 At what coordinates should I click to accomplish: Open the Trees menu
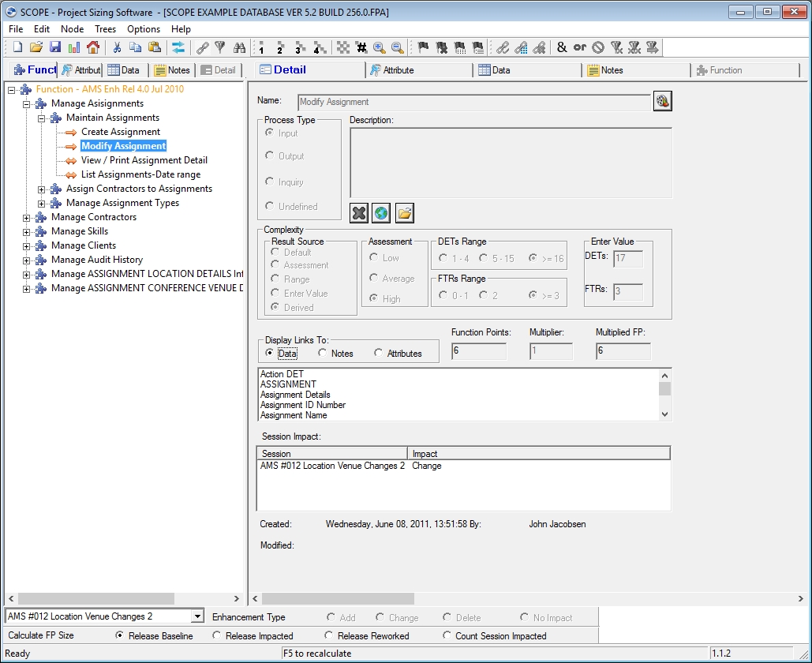(x=105, y=29)
